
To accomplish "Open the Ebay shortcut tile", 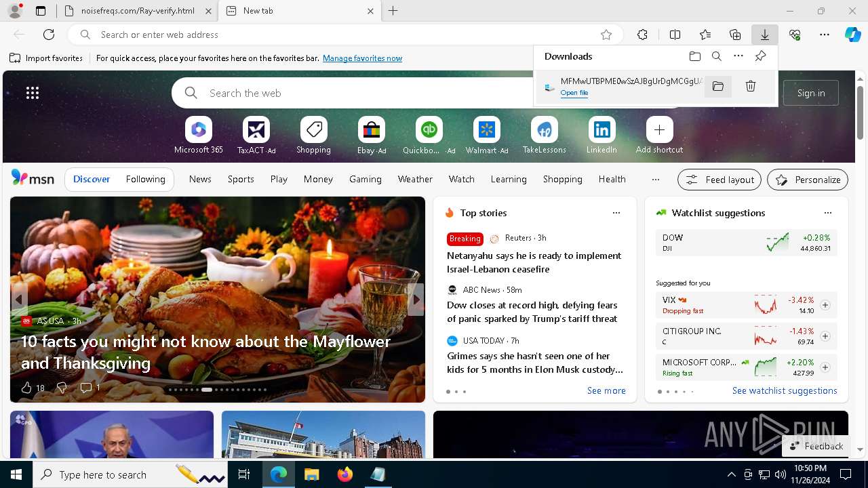I will click(372, 136).
